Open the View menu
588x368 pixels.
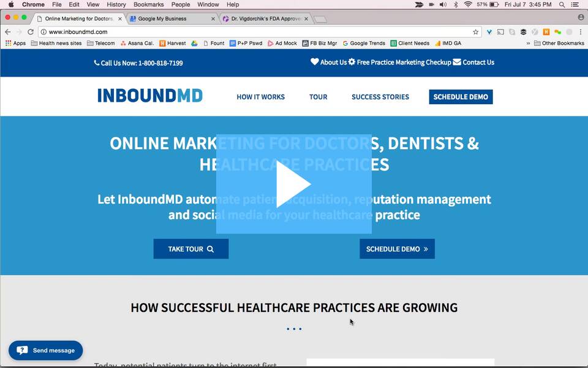(x=93, y=4)
